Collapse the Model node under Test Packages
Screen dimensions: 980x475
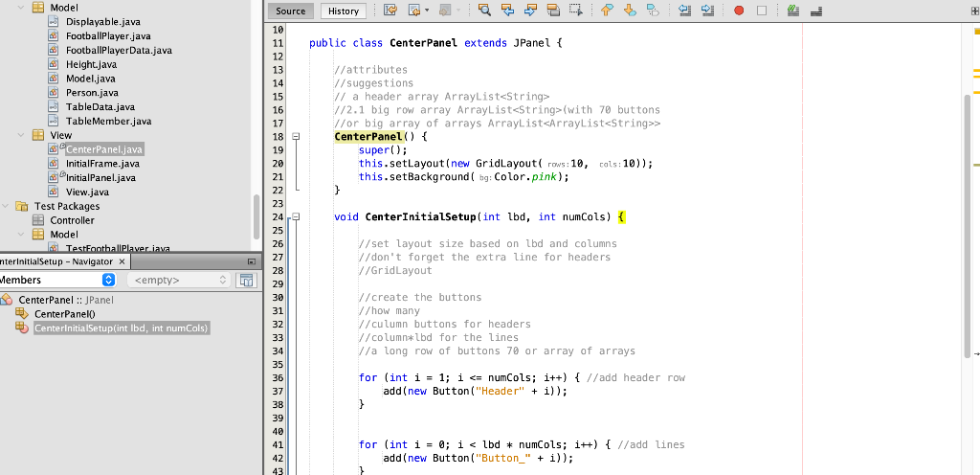(x=21, y=235)
